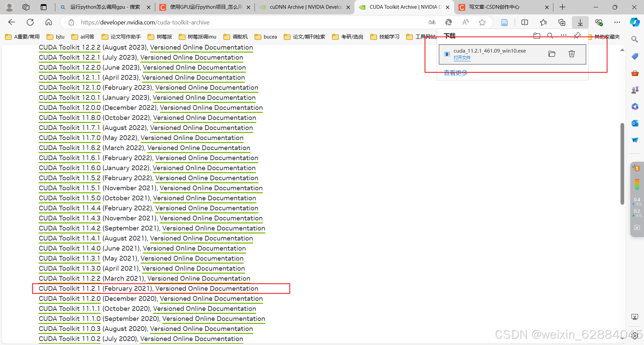Open CUDA Toolkit 11.2.1 link
Image resolution: width=644 pixels, height=345 pixels.
pos(69,288)
